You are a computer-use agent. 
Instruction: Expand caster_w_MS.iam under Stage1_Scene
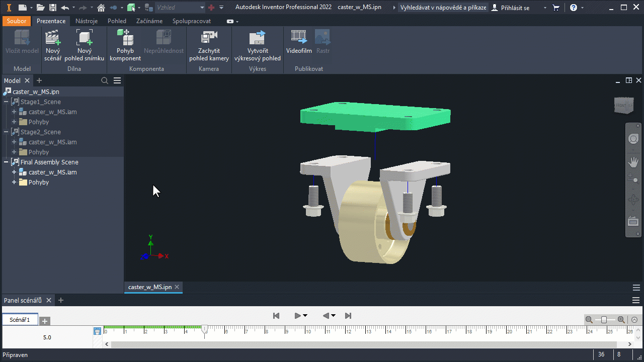14,112
